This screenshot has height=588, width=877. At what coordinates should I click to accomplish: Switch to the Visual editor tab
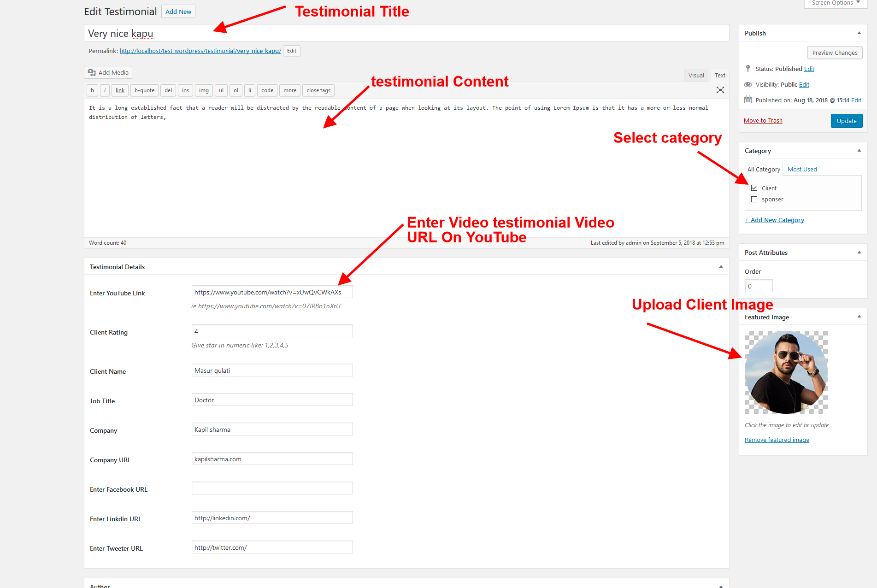point(696,75)
